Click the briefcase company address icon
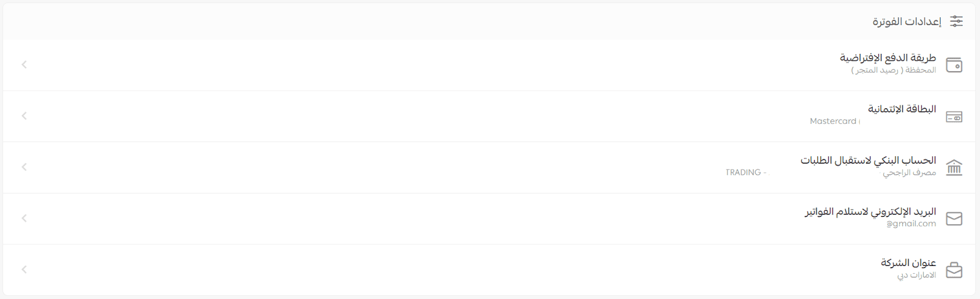The image size is (980, 299). [954, 270]
